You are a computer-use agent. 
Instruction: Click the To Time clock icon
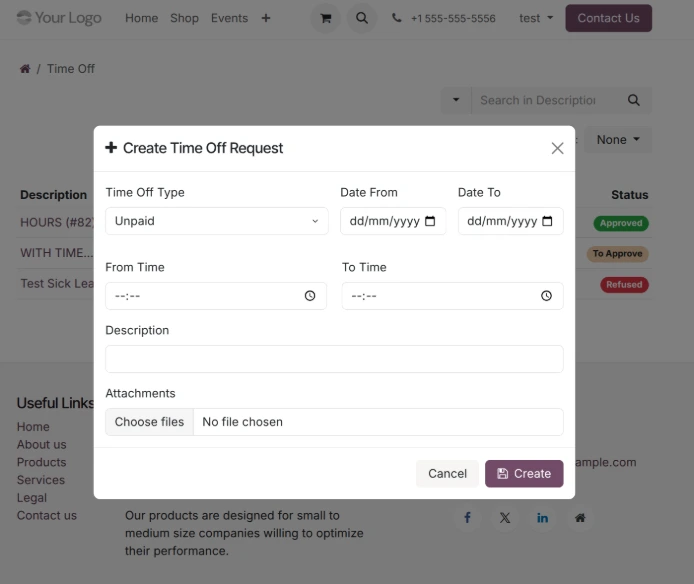point(547,296)
